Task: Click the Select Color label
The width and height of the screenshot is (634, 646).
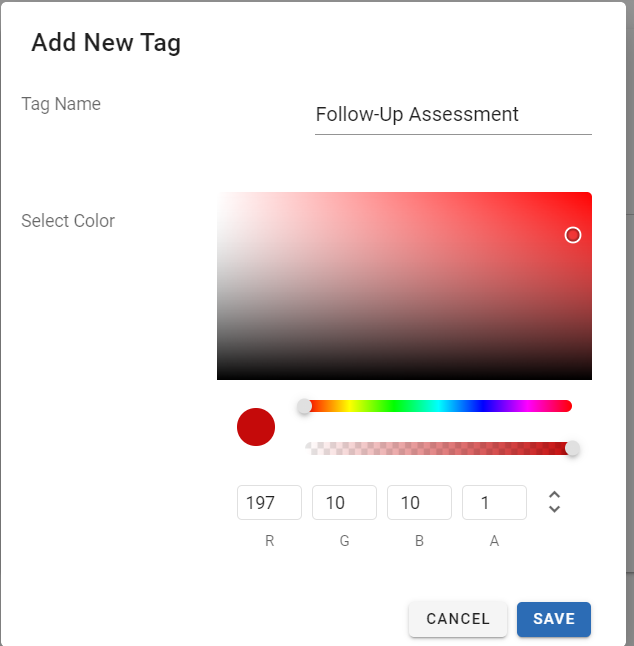Action: pyautogui.click(x=68, y=221)
